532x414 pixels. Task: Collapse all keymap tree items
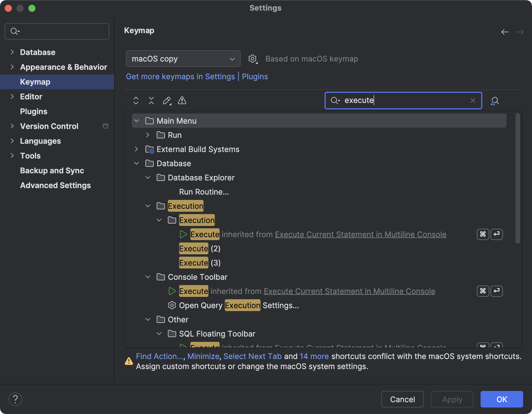pyautogui.click(x=151, y=101)
